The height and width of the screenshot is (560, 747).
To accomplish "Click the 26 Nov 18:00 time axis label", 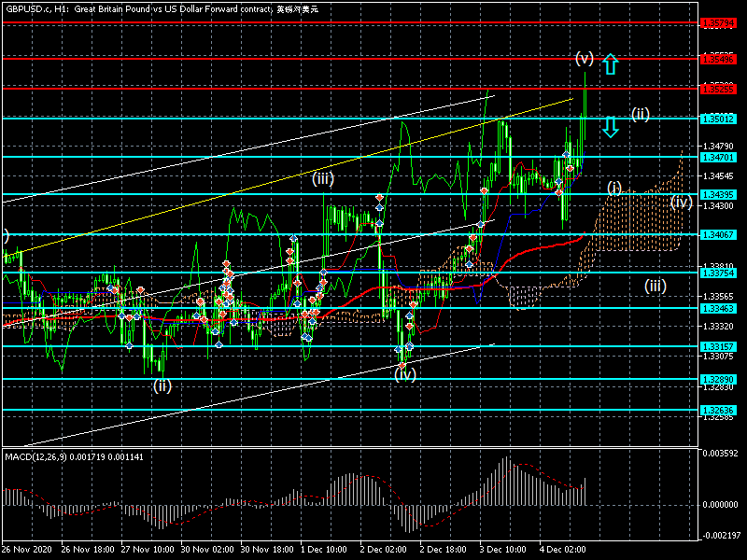I will [x=88, y=550].
